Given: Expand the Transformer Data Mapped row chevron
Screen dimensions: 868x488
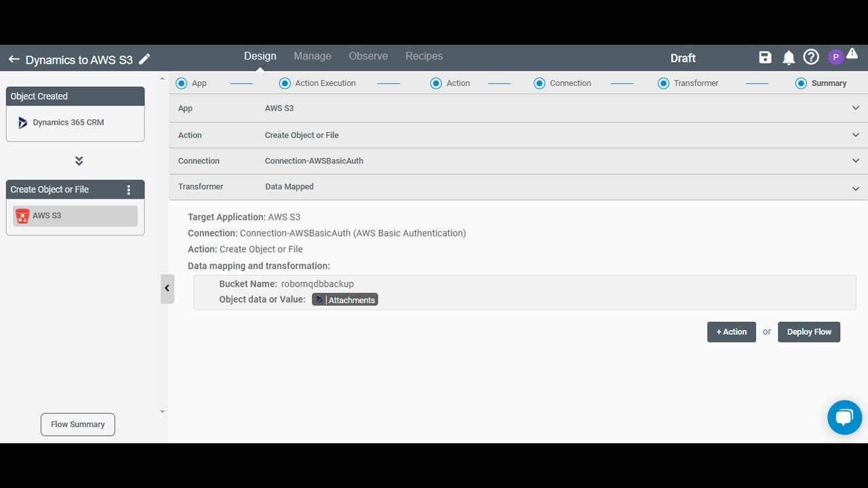Looking at the screenshot, I should pyautogui.click(x=855, y=188).
